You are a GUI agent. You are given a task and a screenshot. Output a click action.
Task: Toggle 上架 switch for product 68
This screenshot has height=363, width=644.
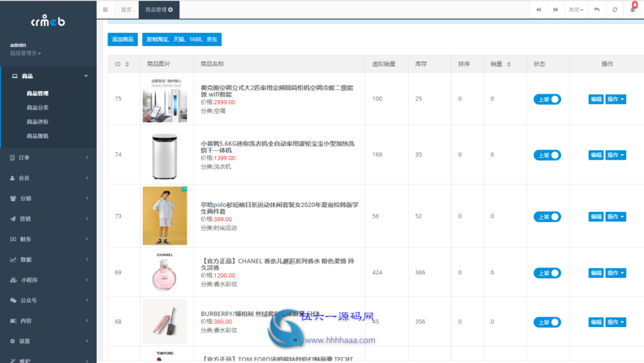547,322
